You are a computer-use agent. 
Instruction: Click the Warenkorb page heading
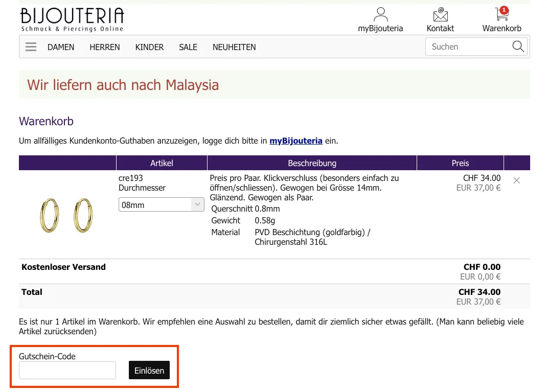pos(46,121)
